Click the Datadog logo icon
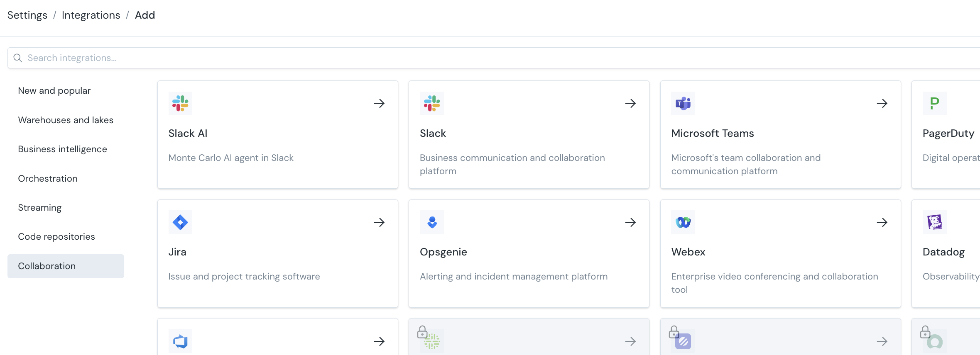 935,222
